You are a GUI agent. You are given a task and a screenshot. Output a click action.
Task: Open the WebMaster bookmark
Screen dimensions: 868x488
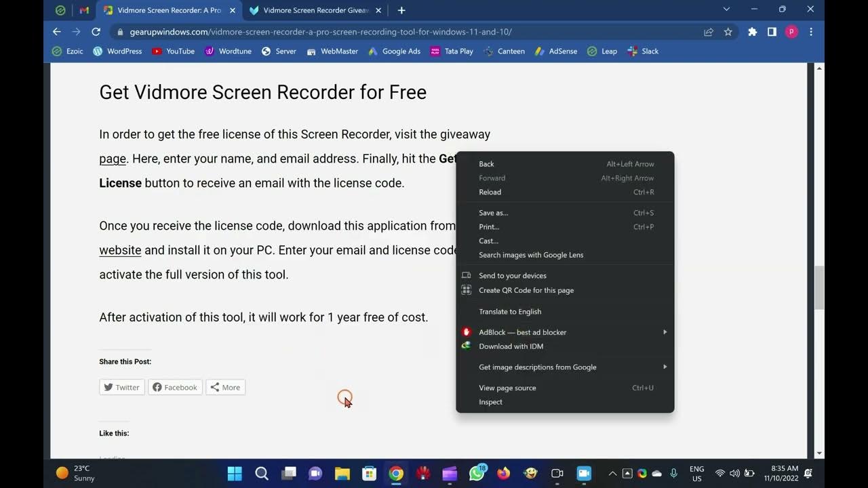pyautogui.click(x=332, y=52)
